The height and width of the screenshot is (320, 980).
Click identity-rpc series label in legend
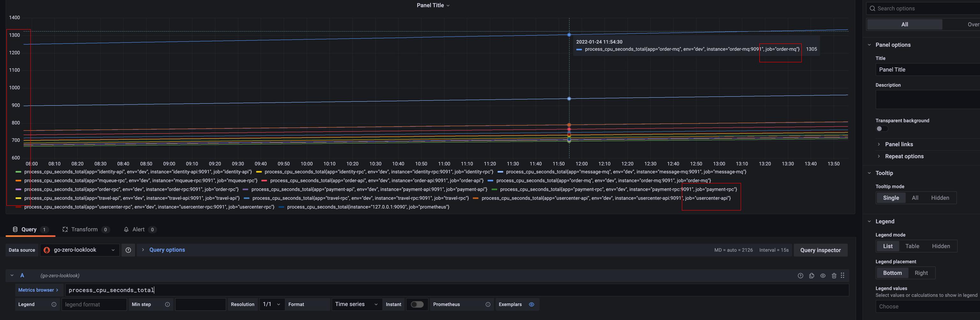[379, 172]
